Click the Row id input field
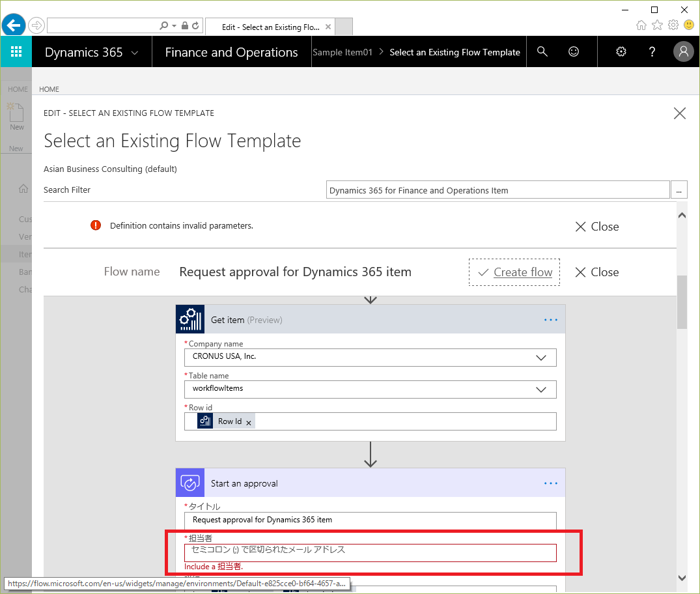 point(370,421)
